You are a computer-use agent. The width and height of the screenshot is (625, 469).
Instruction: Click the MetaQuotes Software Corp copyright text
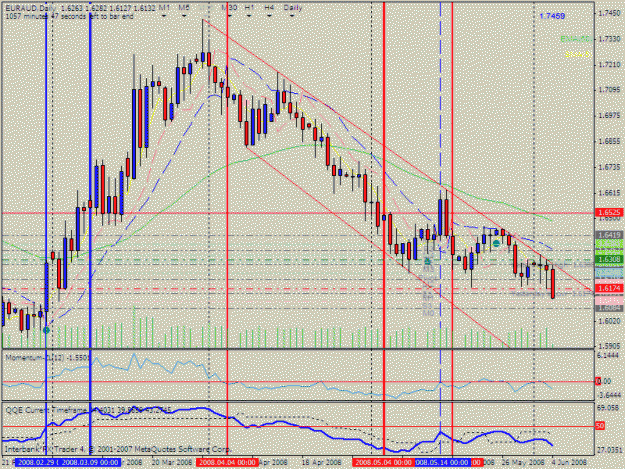point(118,449)
